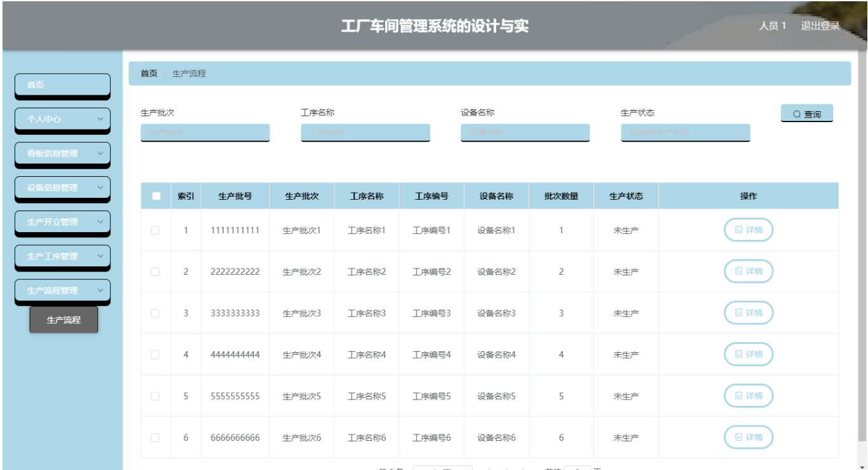Click cell 工序编号2 in the table
This screenshot has height=470, width=868.
click(431, 272)
